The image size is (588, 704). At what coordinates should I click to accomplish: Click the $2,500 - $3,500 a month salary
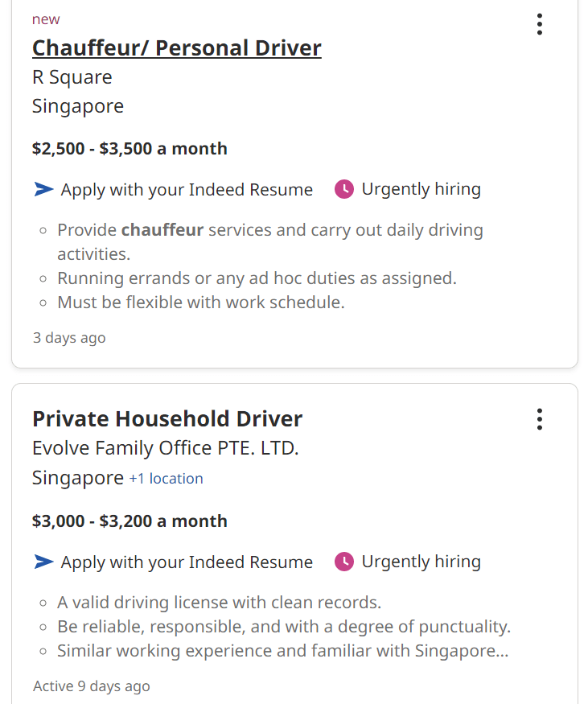tap(130, 149)
